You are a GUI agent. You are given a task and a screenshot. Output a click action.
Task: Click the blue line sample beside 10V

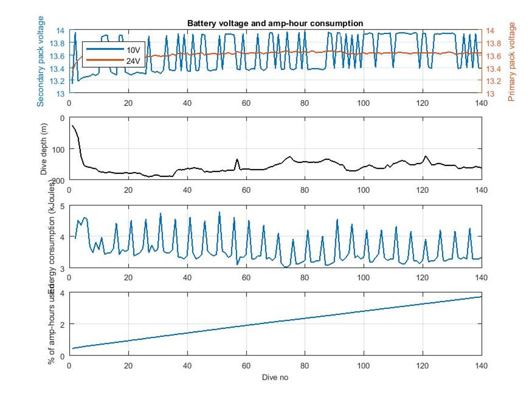(x=105, y=49)
